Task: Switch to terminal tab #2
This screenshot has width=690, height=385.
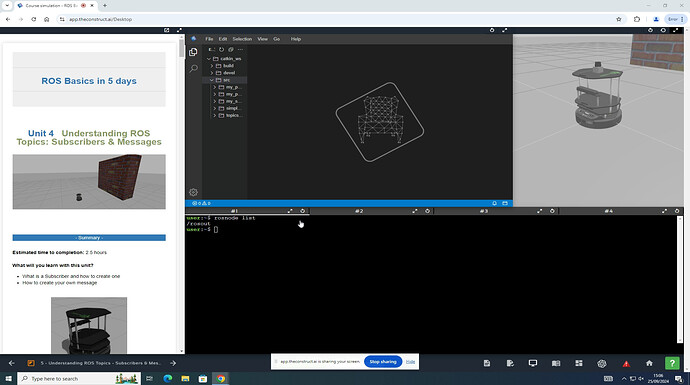Action: point(359,211)
